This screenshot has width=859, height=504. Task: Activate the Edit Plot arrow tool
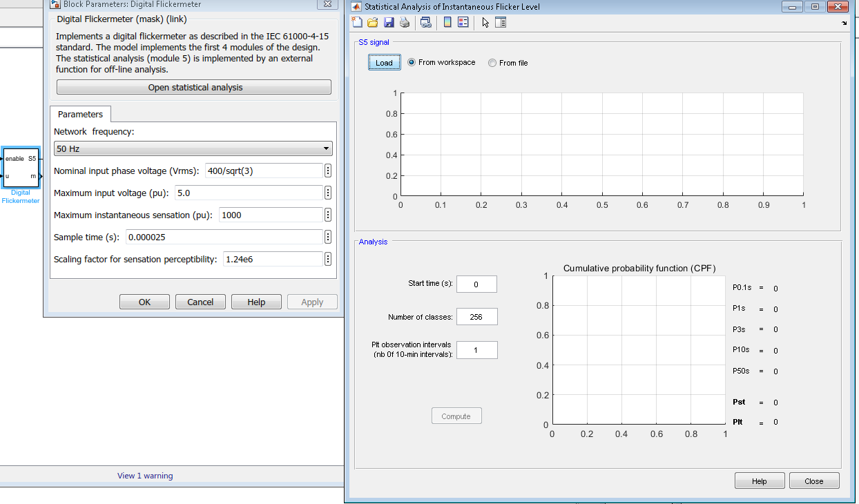pyautogui.click(x=485, y=22)
